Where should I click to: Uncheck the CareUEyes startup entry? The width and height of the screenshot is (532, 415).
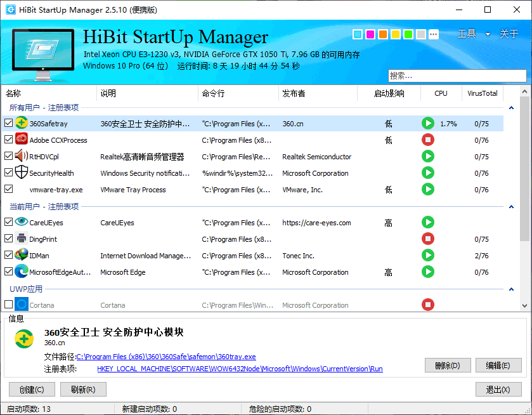(8, 221)
